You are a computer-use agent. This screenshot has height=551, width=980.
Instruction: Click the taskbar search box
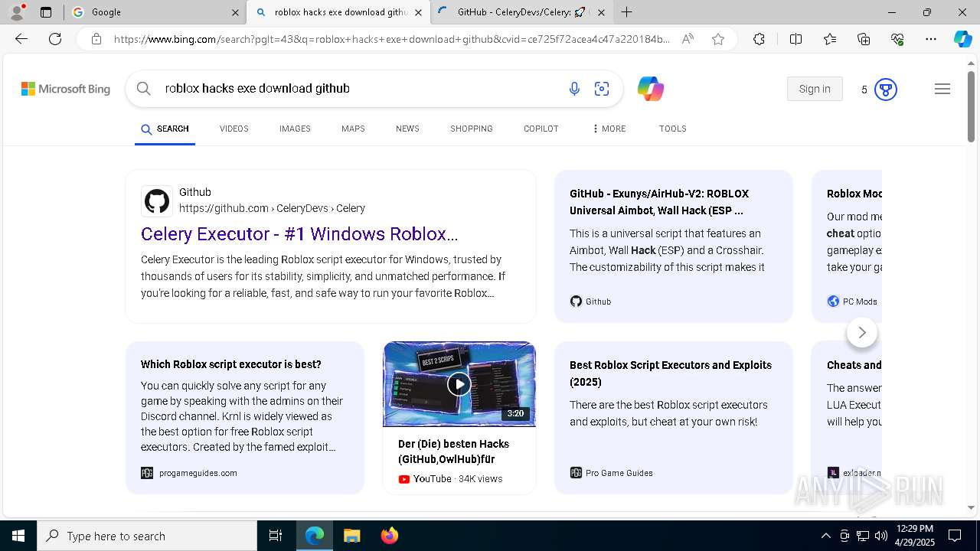147,536
